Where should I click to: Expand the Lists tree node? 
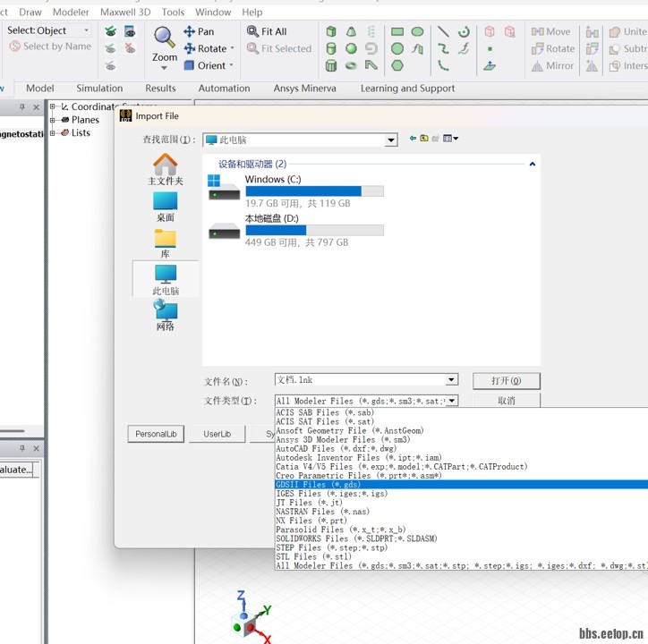point(53,133)
